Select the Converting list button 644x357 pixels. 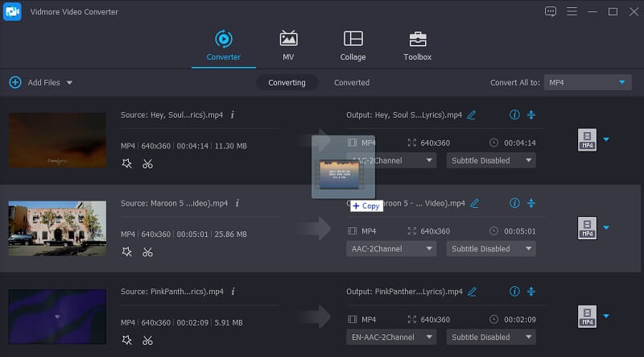tap(287, 82)
